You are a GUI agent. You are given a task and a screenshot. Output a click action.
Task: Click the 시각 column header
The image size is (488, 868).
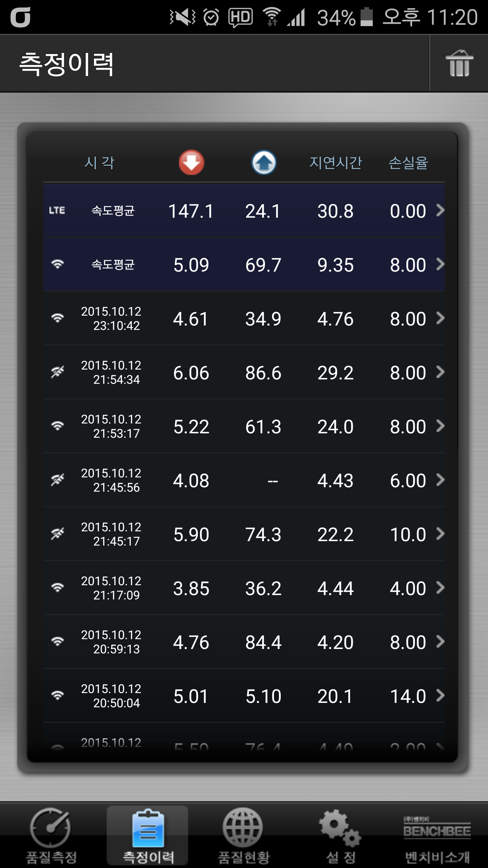[x=99, y=163]
